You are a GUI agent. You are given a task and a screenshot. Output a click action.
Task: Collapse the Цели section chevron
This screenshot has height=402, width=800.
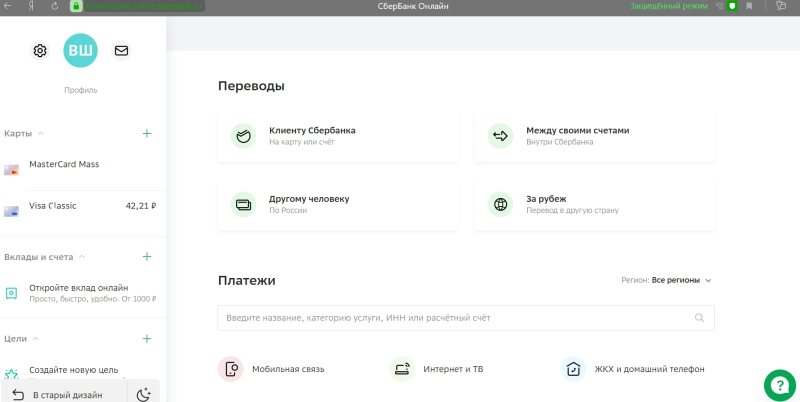(35, 339)
